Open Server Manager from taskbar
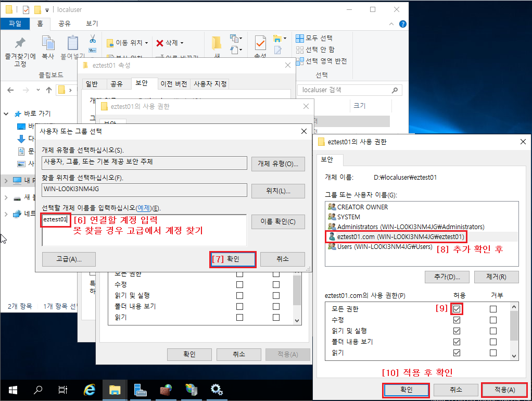Viewport: 532px width, 401px height. [140, 390]
